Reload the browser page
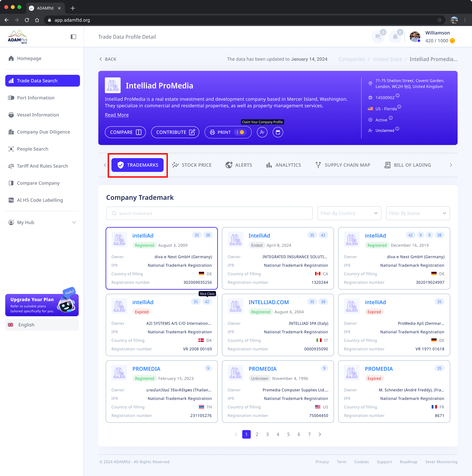Image resolution: width=472 pixels, height=476 pixels. tap(27, 20)
